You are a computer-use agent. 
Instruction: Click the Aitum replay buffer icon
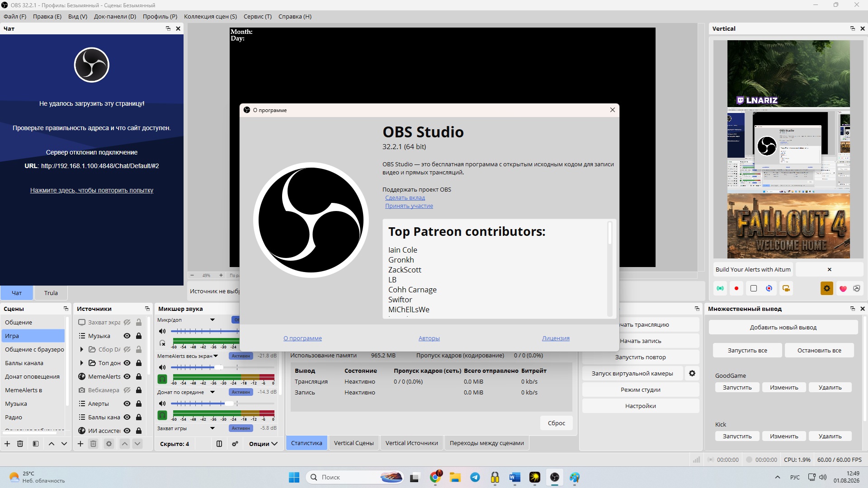pyautogui.click(x=769, y=288)
